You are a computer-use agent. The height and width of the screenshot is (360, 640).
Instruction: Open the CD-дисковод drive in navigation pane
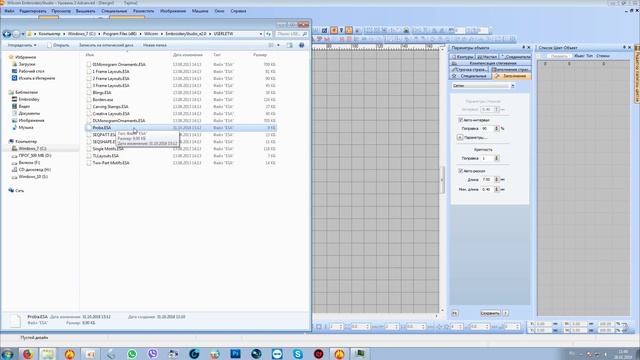(34, 169)
